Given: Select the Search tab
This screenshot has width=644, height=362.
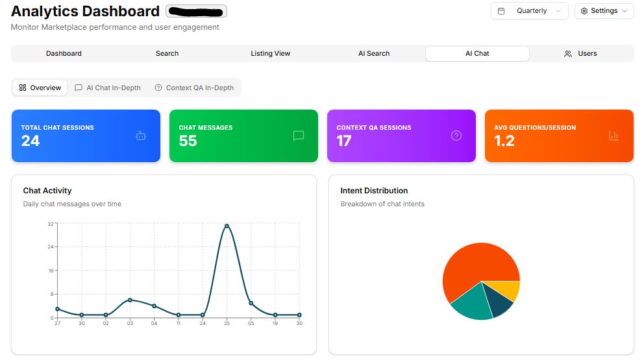Looking at the screenshot, I should coord(167,54).
